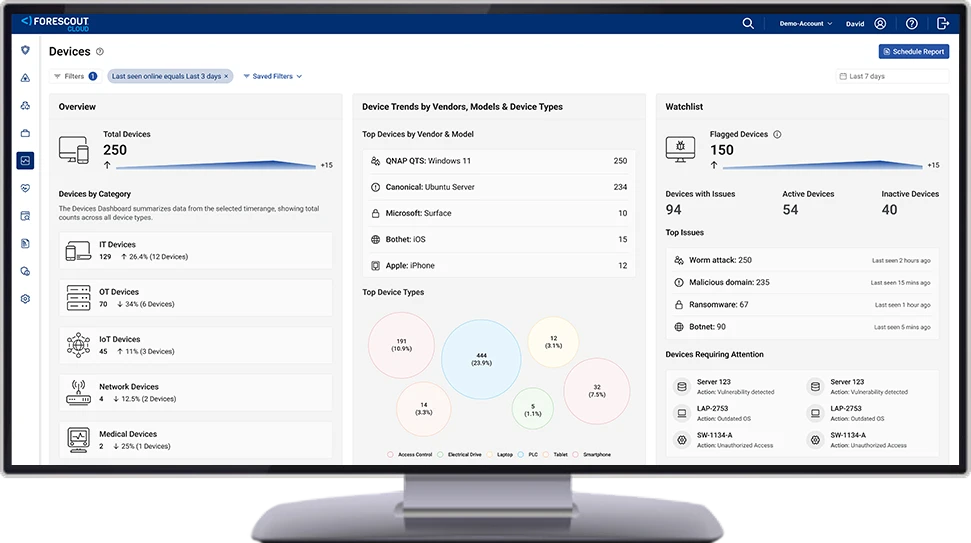Screen dimensions: 971x543
Task: Click the search magnifier in top bar
Action: (748, 23)
